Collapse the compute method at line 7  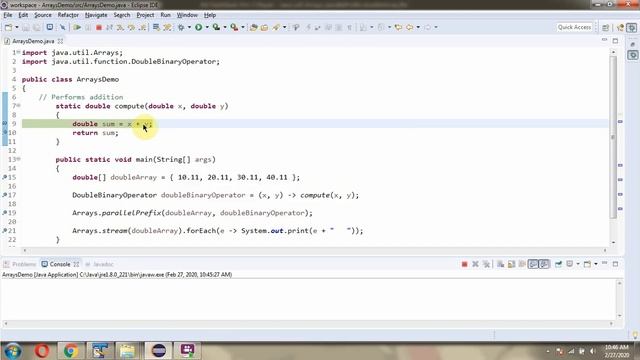(x=18, y=106)
